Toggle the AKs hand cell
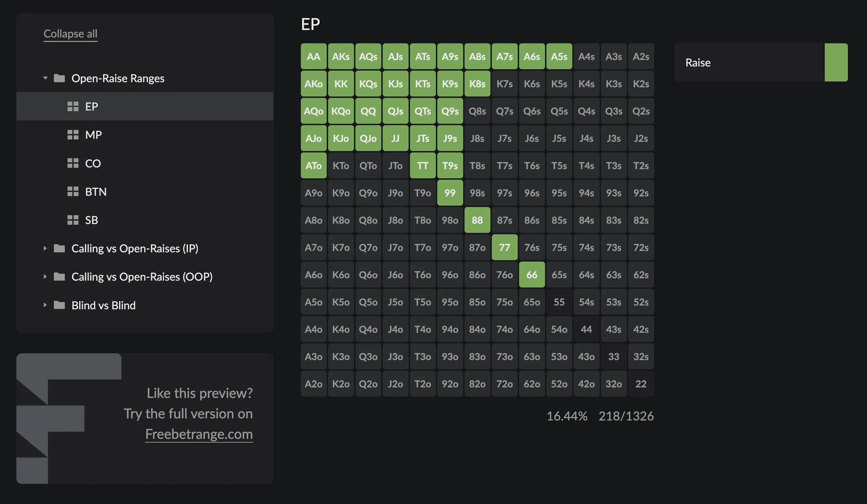Image resolution: width=867 pixels, height=504 pixels. [341, 56]
